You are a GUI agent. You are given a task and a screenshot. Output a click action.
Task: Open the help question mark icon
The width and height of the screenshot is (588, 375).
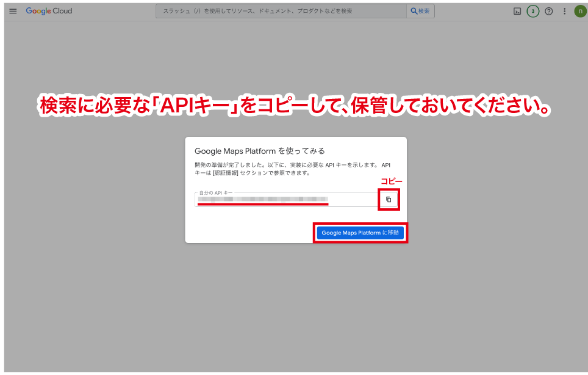549,11
